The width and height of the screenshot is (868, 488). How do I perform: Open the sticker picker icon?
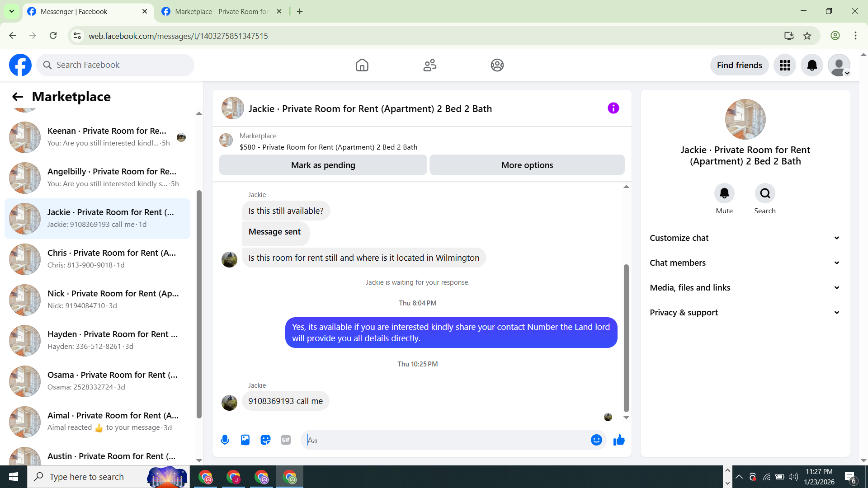[x=265, y=440]
